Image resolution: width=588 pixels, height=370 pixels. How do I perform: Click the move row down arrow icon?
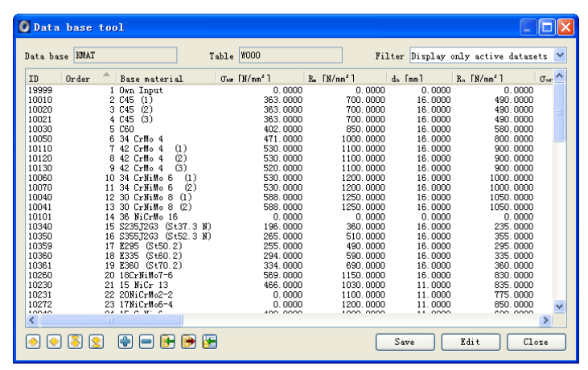[x=54, y=342]
